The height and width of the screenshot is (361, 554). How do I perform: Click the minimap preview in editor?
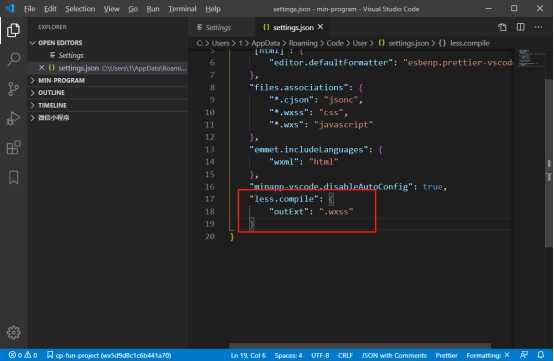point(530,58)
